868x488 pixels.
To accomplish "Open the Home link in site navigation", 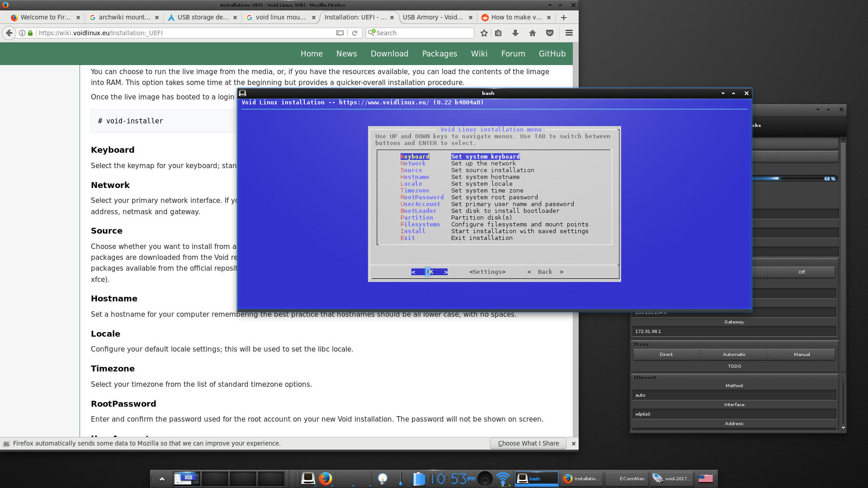I will coord(311,54).
